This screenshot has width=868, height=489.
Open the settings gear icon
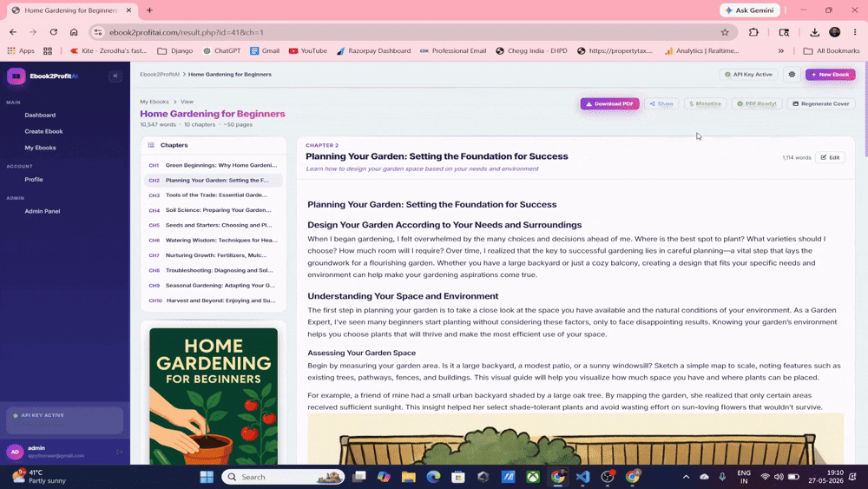click(792, 74)
